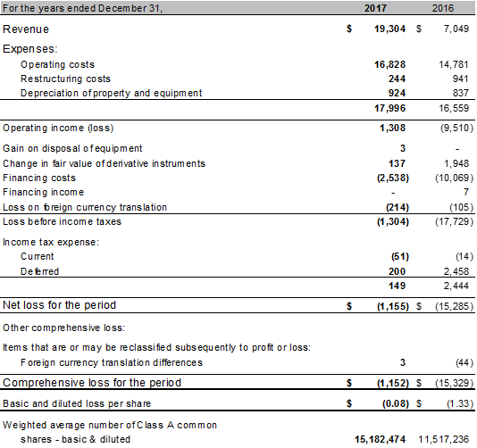
Task: Select Net loss for the period label
Action: tap(59, 305)
